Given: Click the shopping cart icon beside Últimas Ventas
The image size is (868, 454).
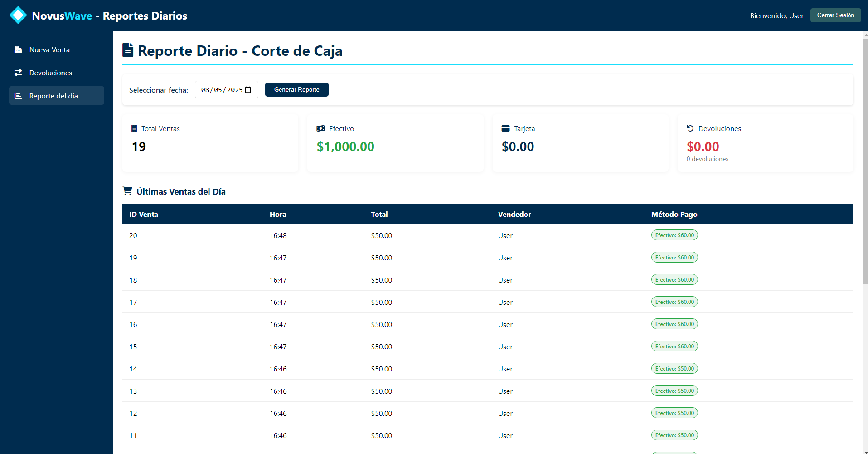Looking at the screenshot, I should [x=127, y=190].
